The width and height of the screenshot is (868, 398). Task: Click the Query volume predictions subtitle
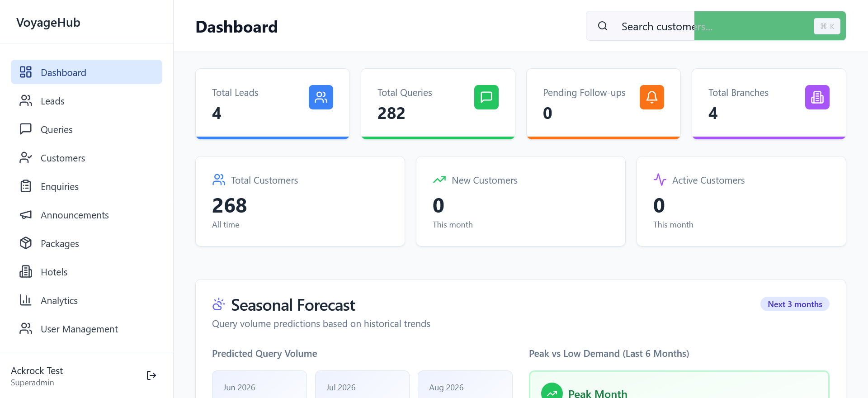coord(321,324)
